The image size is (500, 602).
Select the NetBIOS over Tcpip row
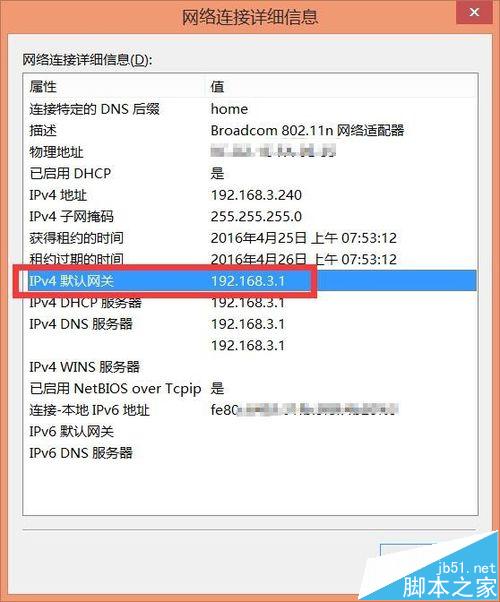tap(251, 389)
